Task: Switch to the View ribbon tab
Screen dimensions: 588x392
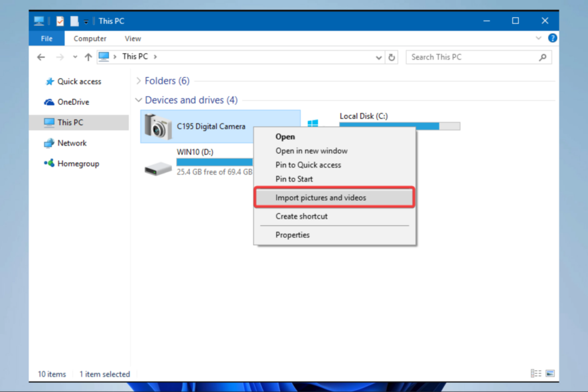Action: click(x=133, y=39)
